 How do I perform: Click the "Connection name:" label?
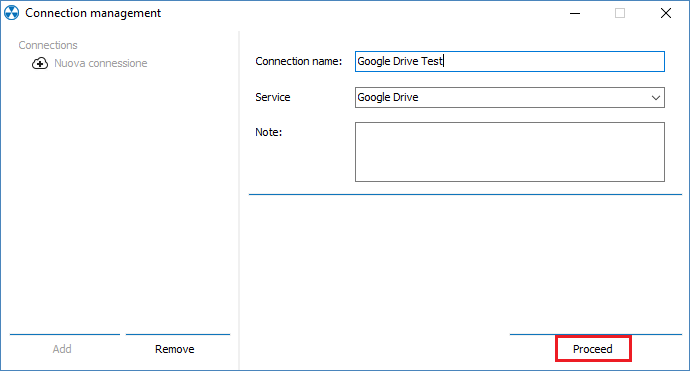(x=299, y=61)
